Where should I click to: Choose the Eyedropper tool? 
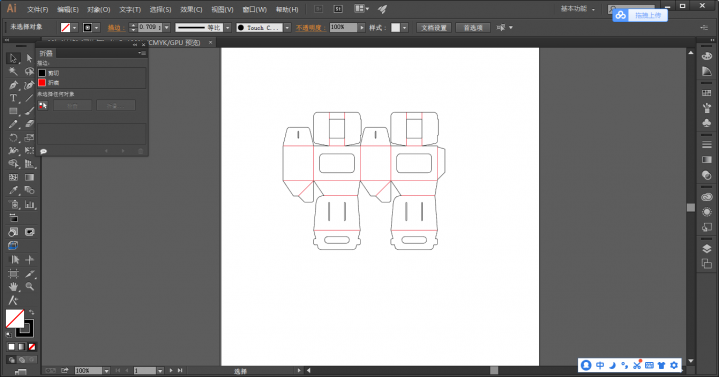pyautogui.click(x=13, y=190)
